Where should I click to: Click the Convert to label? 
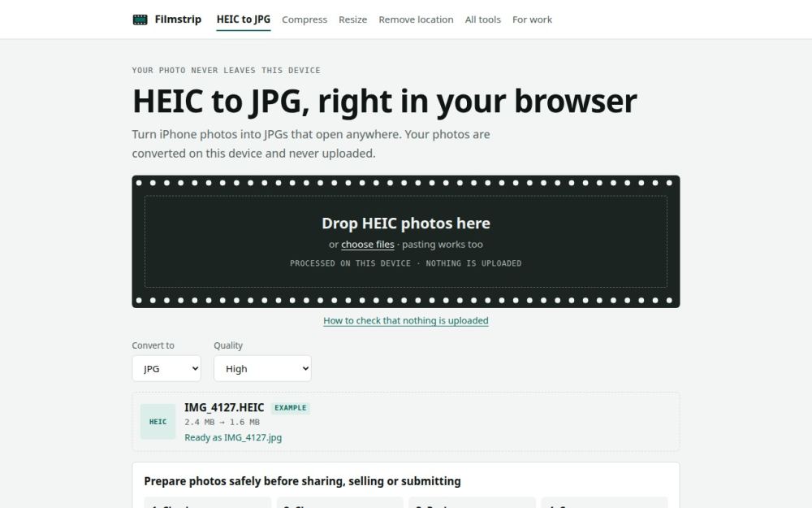[x=153, y=345]
